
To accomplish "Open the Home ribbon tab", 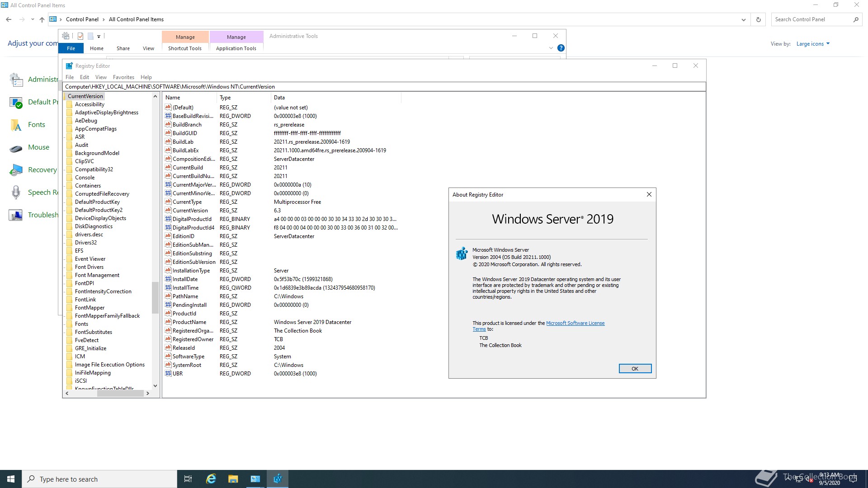I will 96,48.
